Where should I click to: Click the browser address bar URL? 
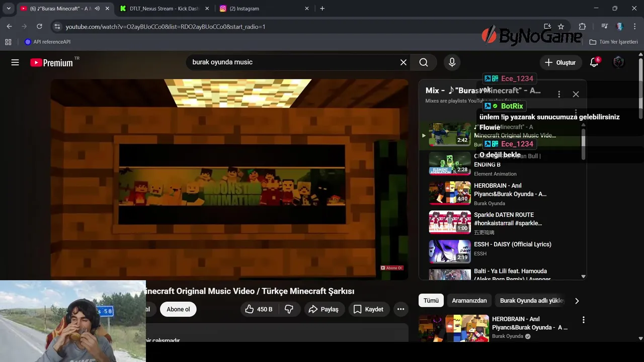coord(165,26)
